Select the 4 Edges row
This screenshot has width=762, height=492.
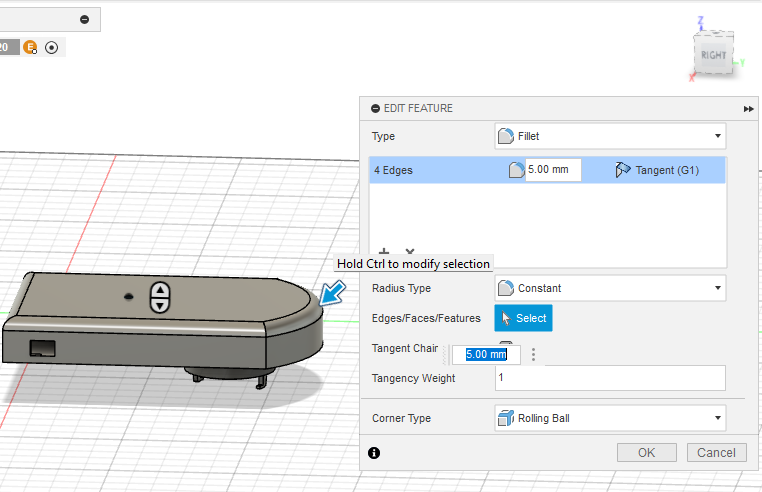pos(547,170)
